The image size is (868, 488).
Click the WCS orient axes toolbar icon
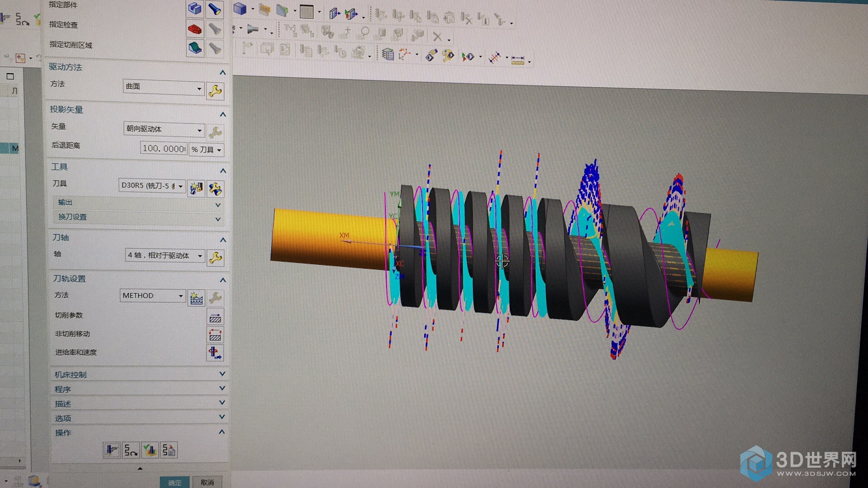pos(405,55)
